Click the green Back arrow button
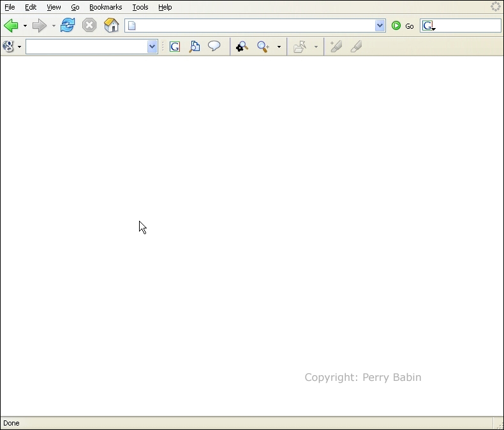Image resolution: width=504 pixels, height=430 pixels. point(11,26)
